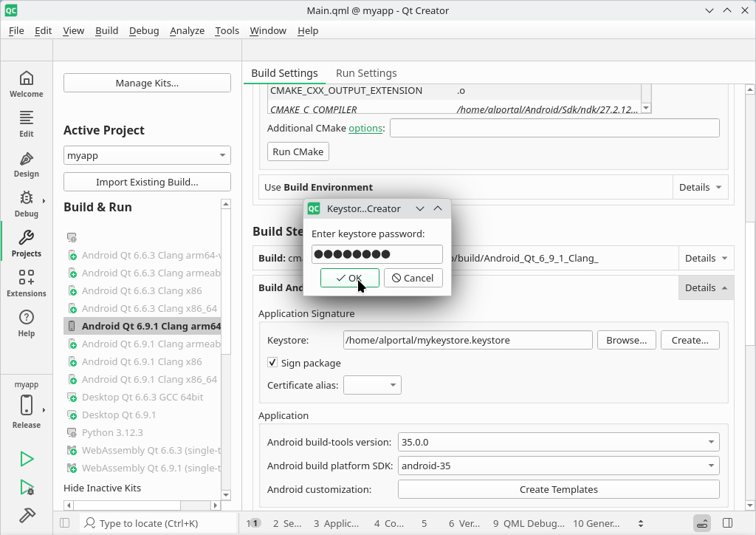
Task: Click the output pane switcher arrows
Action: [x=641, y=523]
